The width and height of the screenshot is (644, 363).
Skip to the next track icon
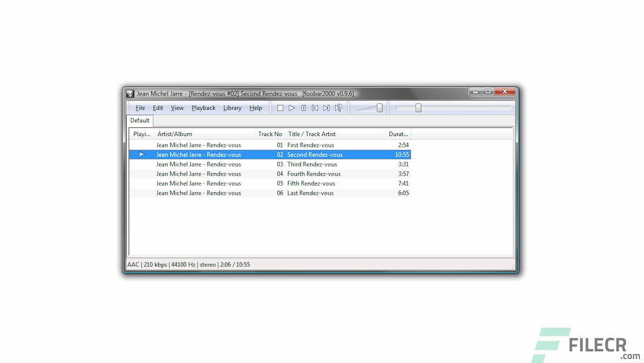(326, 107)
